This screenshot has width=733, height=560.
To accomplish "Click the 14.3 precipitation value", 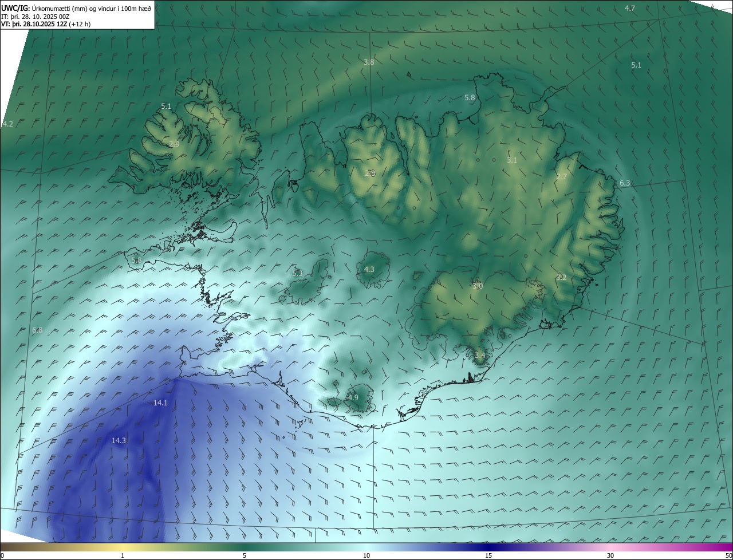I will 119,440.
